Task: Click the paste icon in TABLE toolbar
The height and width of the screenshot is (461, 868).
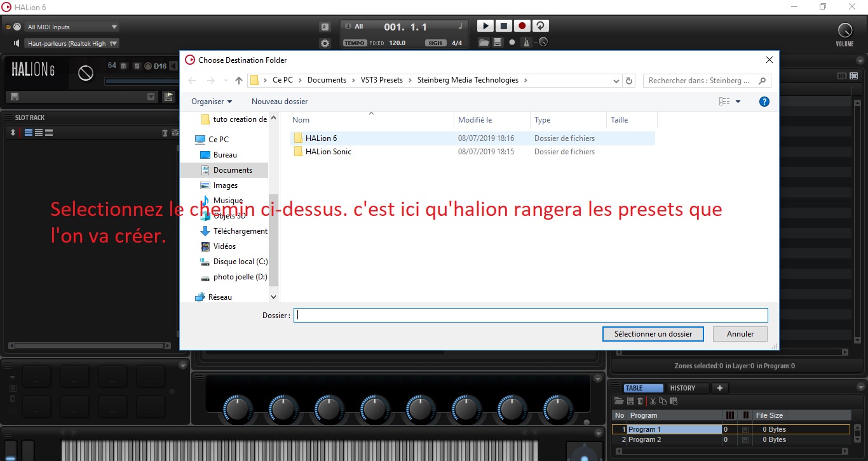Action: click(x=674, y=401)
